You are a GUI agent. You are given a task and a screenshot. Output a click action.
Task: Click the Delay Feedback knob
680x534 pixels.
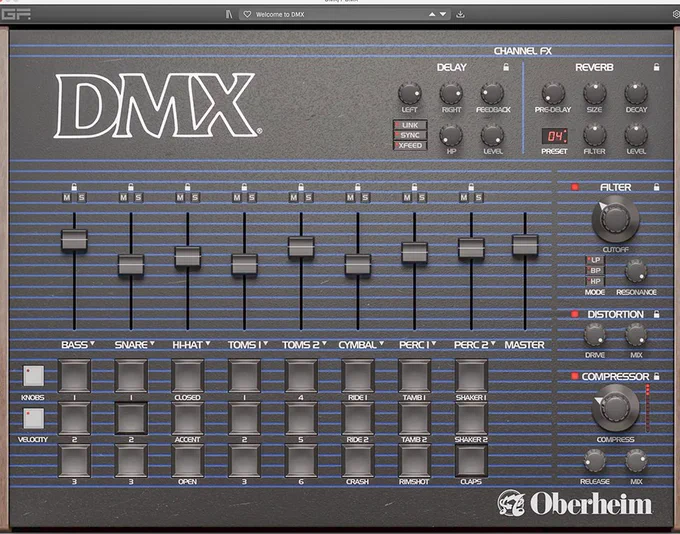pos(493,93)
